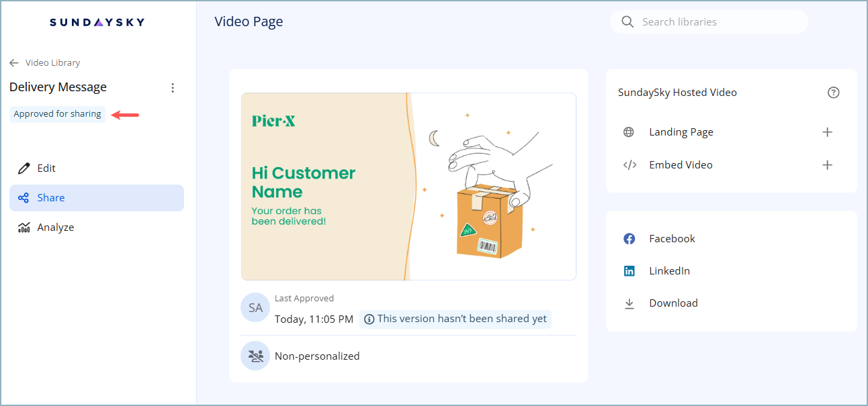Open the Analyze section
The image size is (868, 406).
(55, 227)
